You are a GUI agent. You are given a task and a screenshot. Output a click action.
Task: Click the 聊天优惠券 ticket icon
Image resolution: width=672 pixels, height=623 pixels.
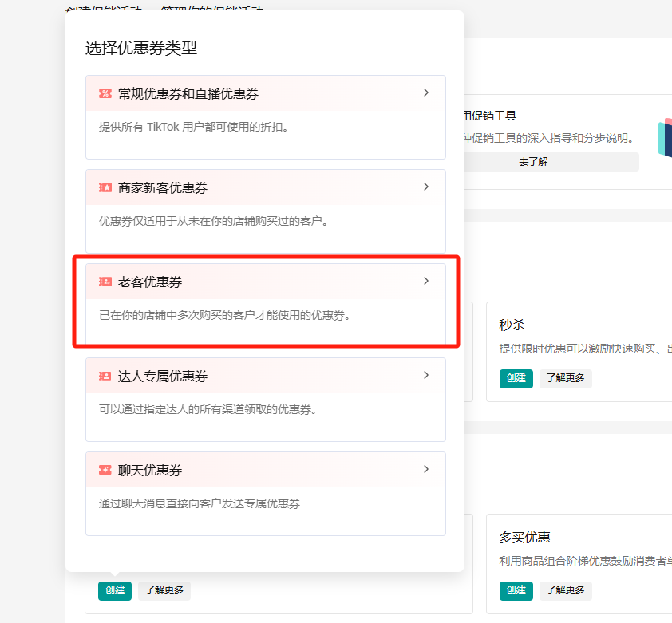tap(105, 470)
